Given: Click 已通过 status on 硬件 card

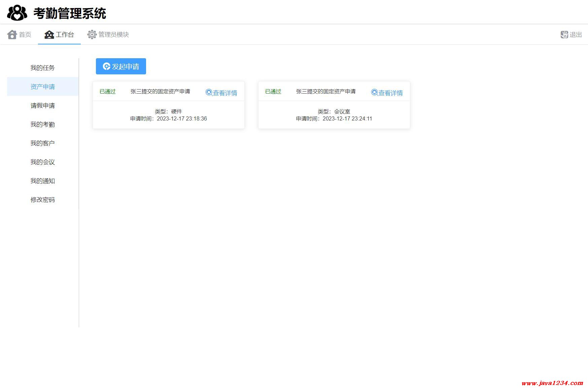Looking at the screenshot, I should pyautogui.click(x=108, y=92).
